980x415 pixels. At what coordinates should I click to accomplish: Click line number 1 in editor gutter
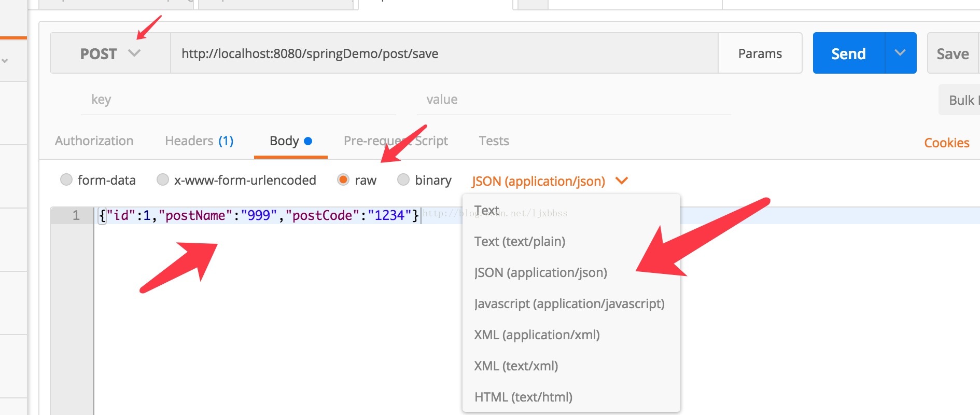pos(76,215)
